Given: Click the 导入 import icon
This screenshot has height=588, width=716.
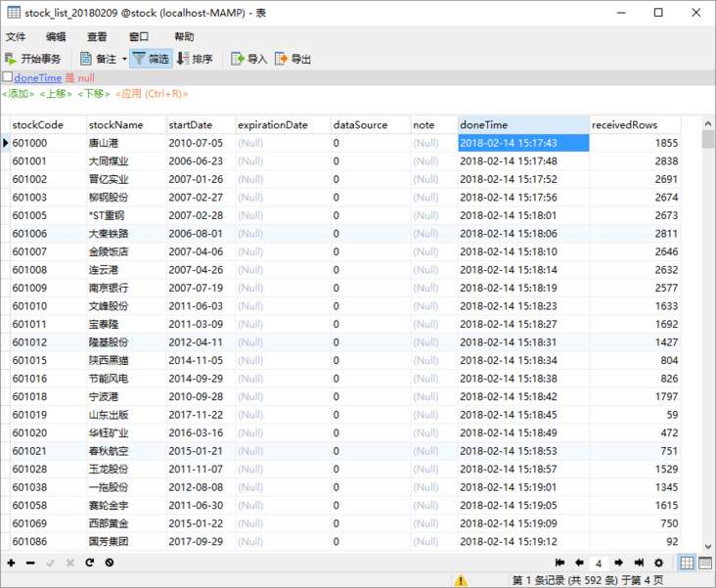Looking at the screenshot, I should coord(238,59).
